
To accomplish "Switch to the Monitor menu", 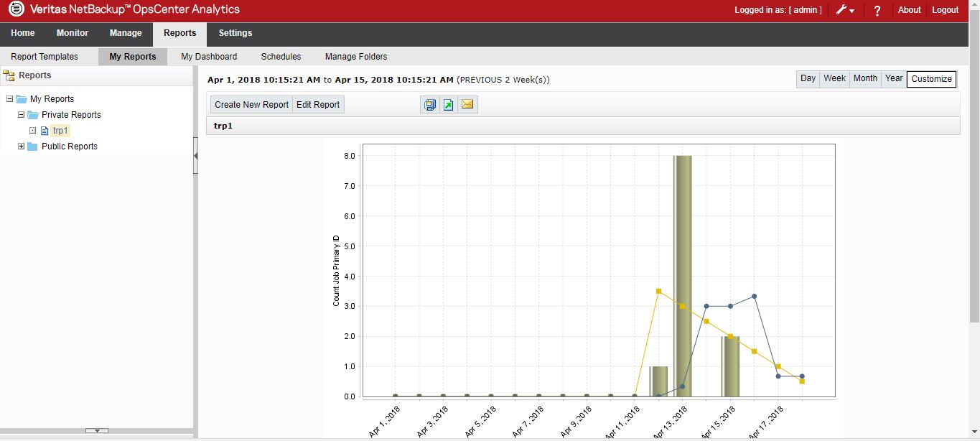I will tap(72, 32).
